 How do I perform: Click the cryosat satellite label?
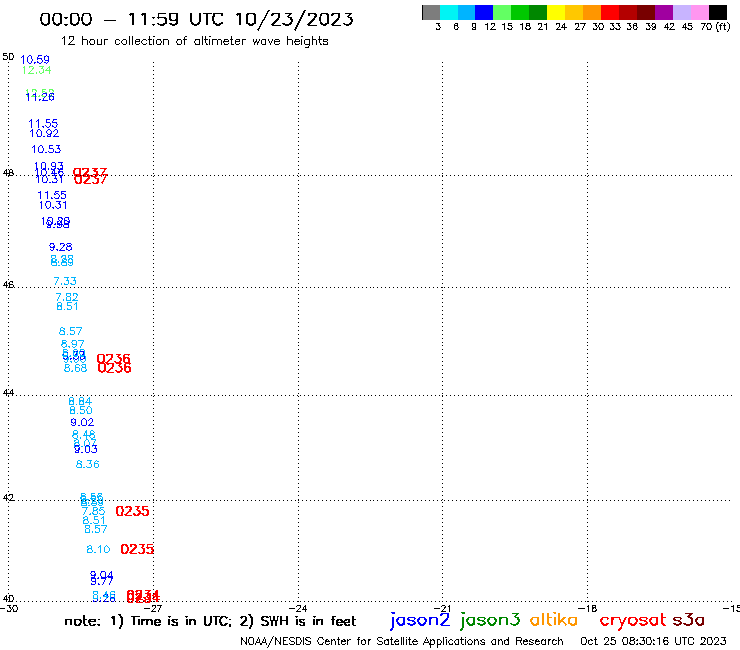633,621
